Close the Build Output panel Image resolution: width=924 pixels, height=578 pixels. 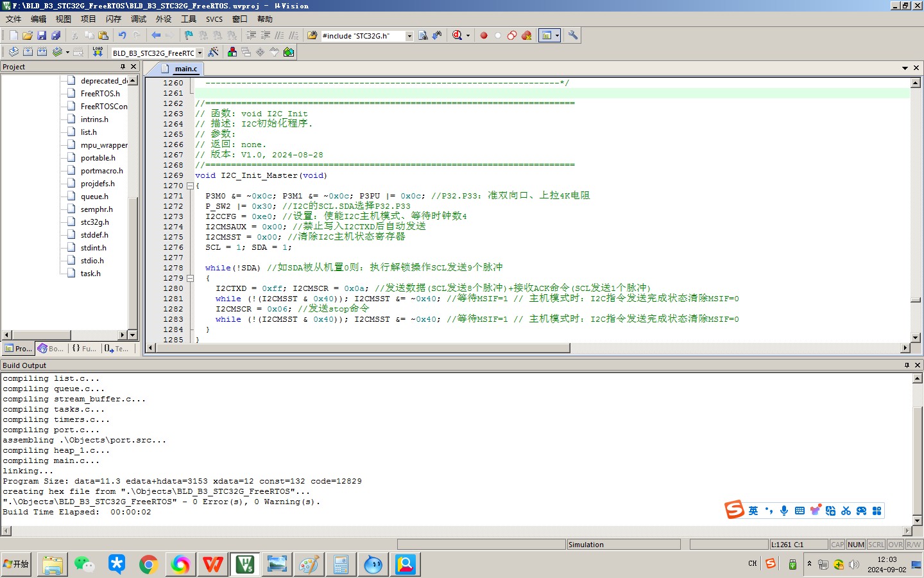918,365
